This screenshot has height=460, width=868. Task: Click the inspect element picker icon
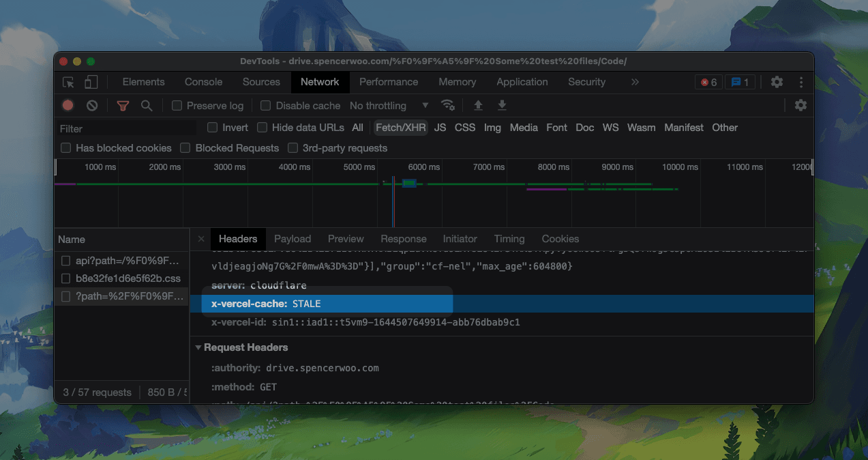[68, 82]
